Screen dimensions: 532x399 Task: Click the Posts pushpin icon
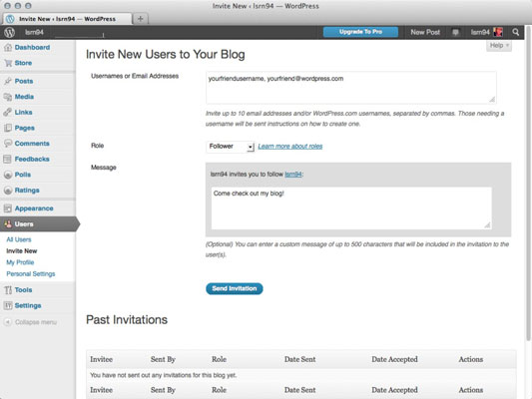[x=8, y=81]
